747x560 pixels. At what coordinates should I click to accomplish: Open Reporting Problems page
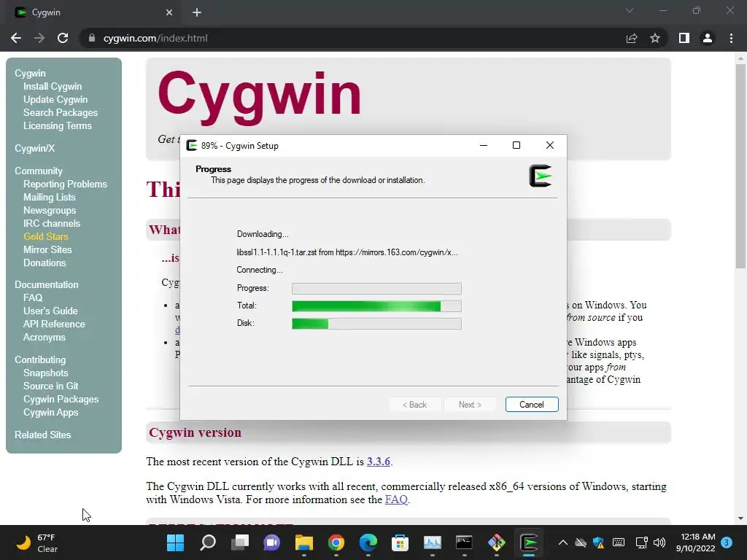(65, 184)
